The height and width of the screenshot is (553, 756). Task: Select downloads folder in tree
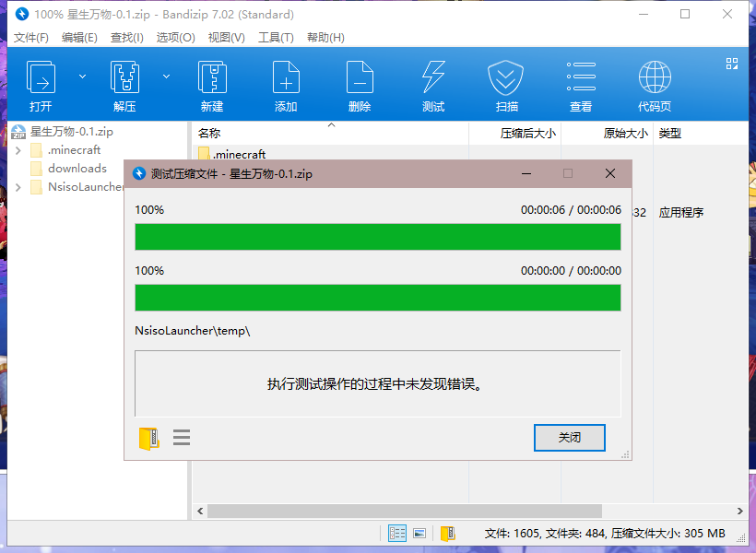(x=77, y=169)
